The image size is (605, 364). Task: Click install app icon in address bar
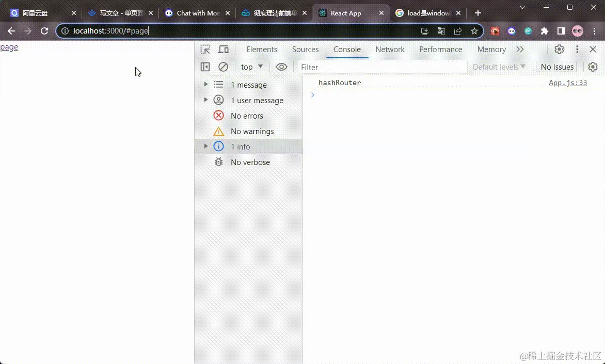click(x=425, y=31)
